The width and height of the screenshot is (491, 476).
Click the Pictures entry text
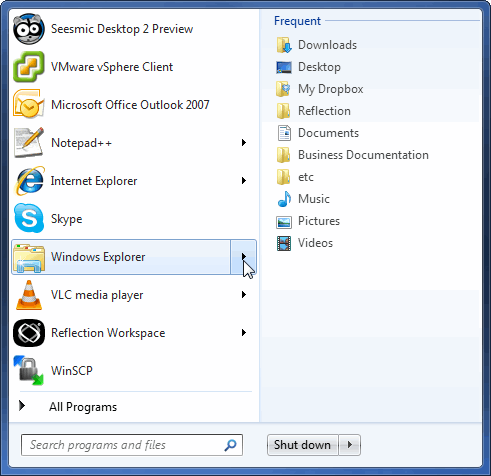click(319, 221)
